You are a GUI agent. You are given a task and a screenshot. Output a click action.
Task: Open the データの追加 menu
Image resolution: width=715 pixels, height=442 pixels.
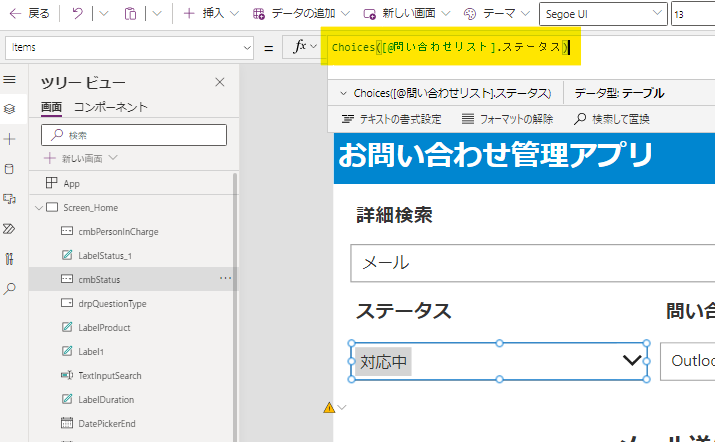[301, 14]
